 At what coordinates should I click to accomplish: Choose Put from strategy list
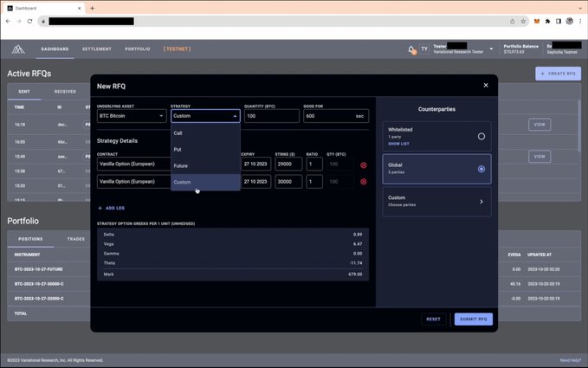click(205, 149)
